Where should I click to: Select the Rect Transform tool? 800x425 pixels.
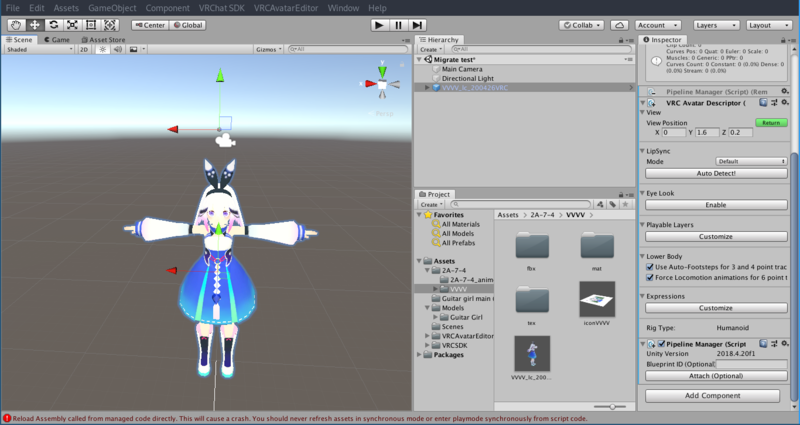[91, 25]
